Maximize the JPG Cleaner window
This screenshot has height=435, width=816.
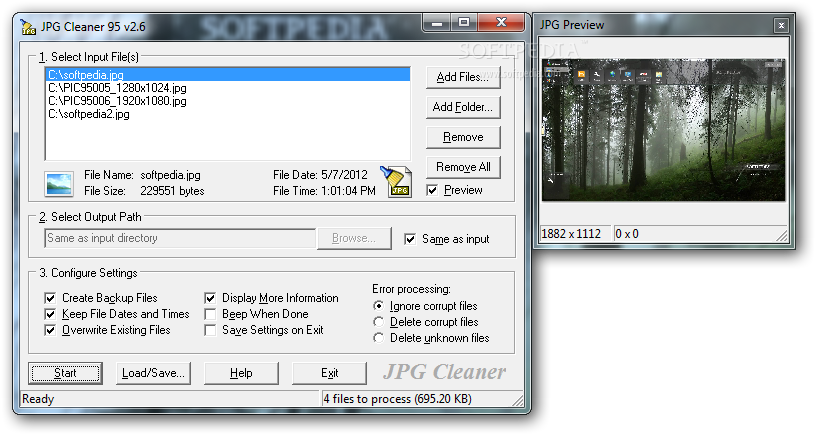point(464,23)
